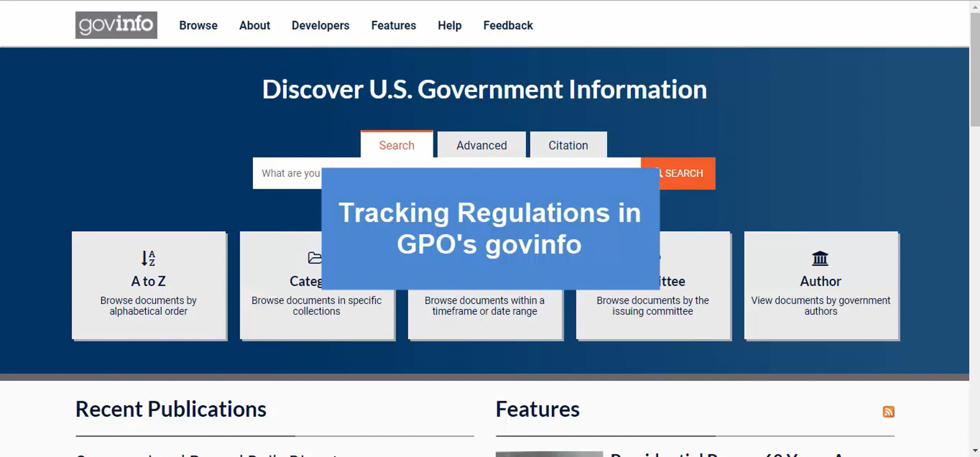Click the RSS feed icon beside Features

pos(889,411)
